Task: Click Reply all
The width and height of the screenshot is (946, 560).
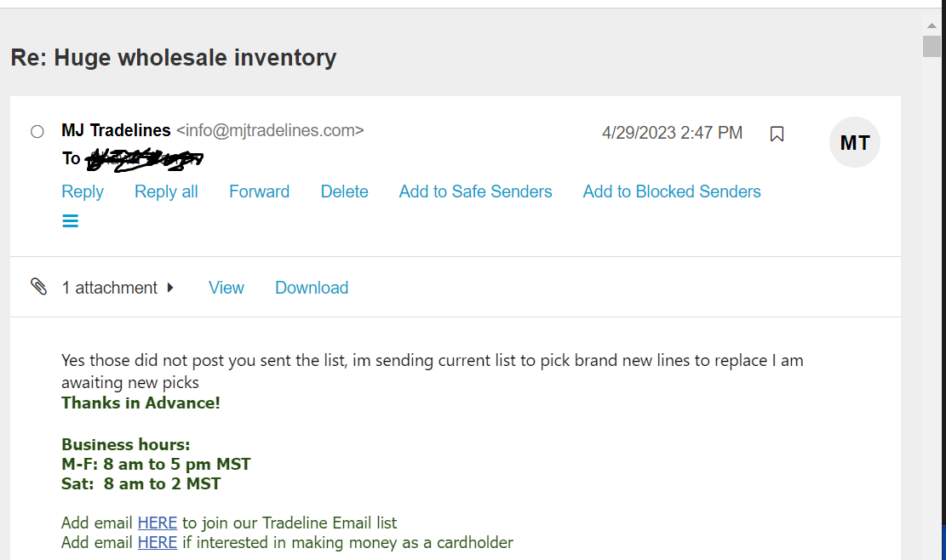Action: [x=166, y=191]
